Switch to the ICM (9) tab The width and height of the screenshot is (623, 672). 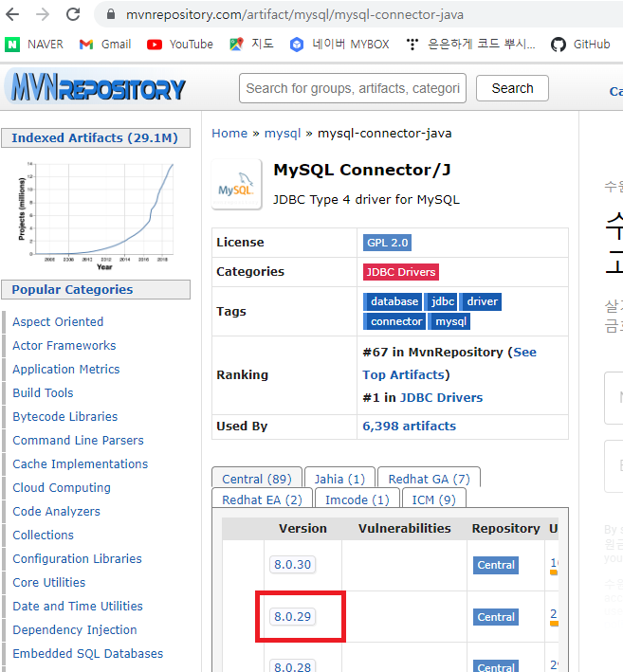tap(433, 499)
